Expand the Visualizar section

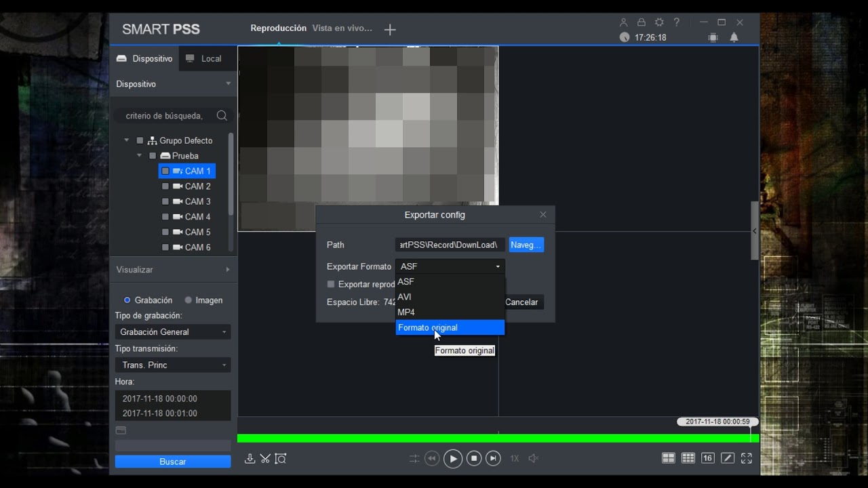click(x=173, y=270)
